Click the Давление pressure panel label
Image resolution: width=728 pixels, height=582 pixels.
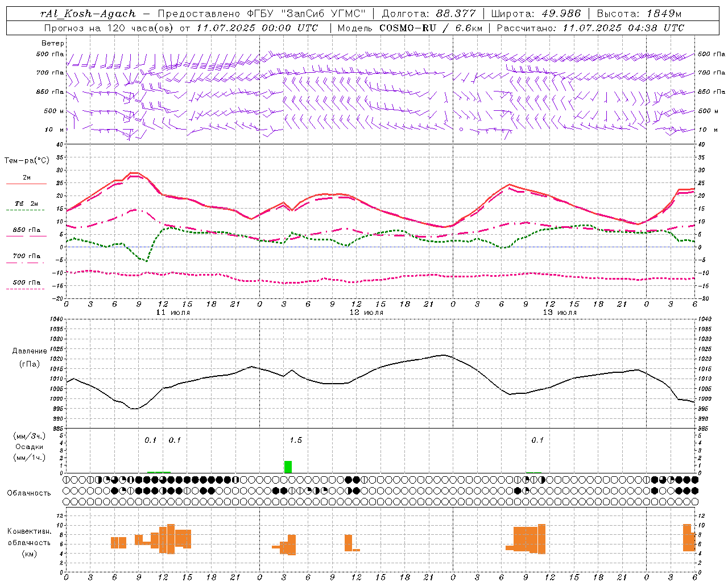(30, 351)
